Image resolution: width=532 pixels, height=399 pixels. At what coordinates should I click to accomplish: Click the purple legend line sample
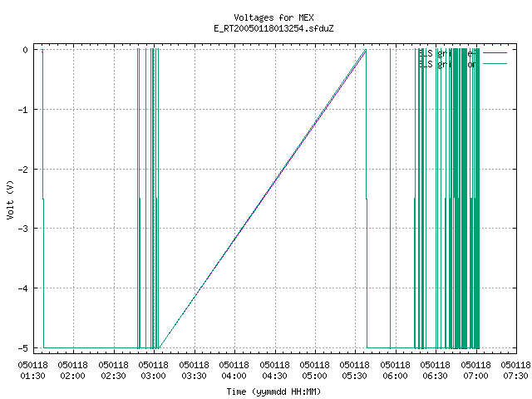[495, 53]
